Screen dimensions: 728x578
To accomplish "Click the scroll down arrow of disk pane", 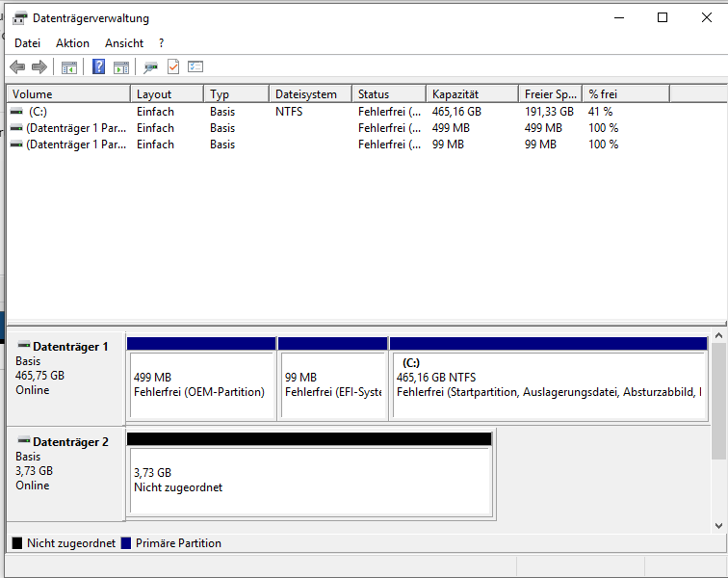I will (x=718, y=526).
